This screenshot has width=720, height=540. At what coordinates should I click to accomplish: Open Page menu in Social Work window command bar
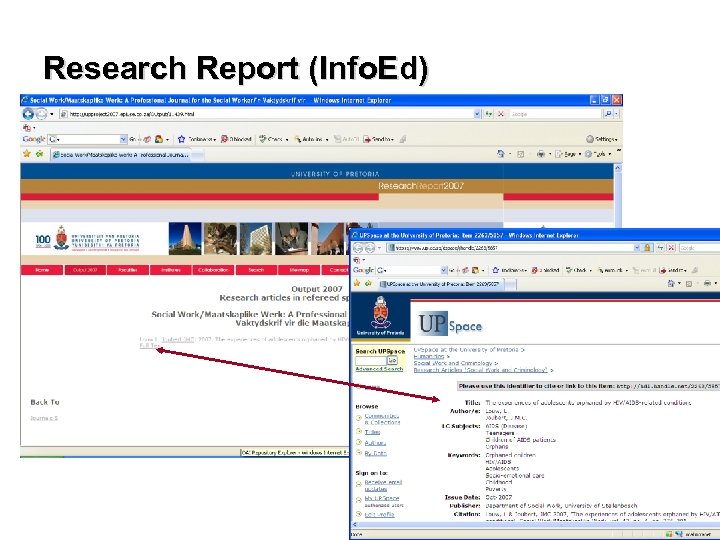(x=568, y=154)
